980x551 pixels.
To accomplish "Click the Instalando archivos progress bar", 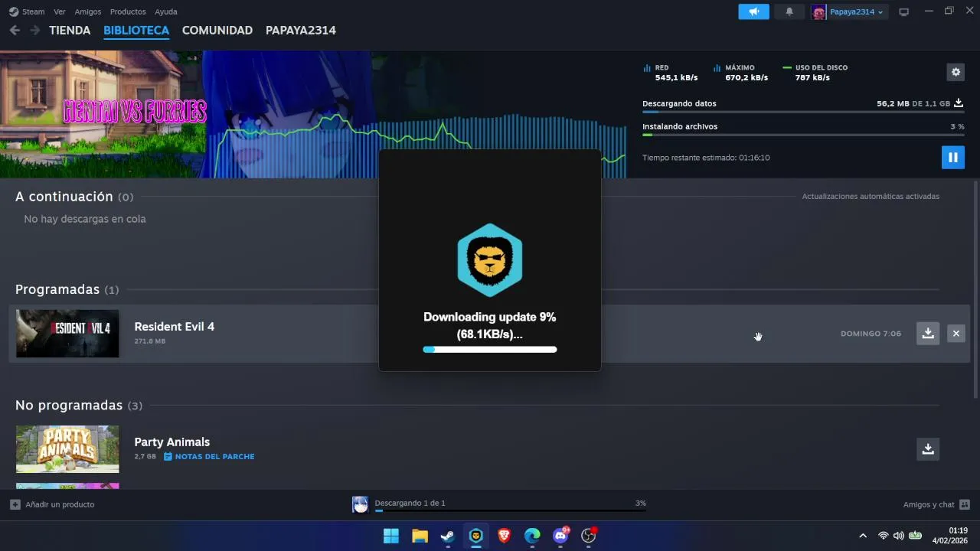I will click(x=803, y=135).
